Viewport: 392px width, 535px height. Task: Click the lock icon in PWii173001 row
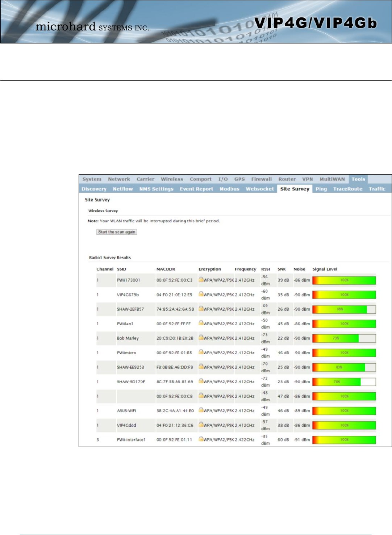tap(201, 280)
